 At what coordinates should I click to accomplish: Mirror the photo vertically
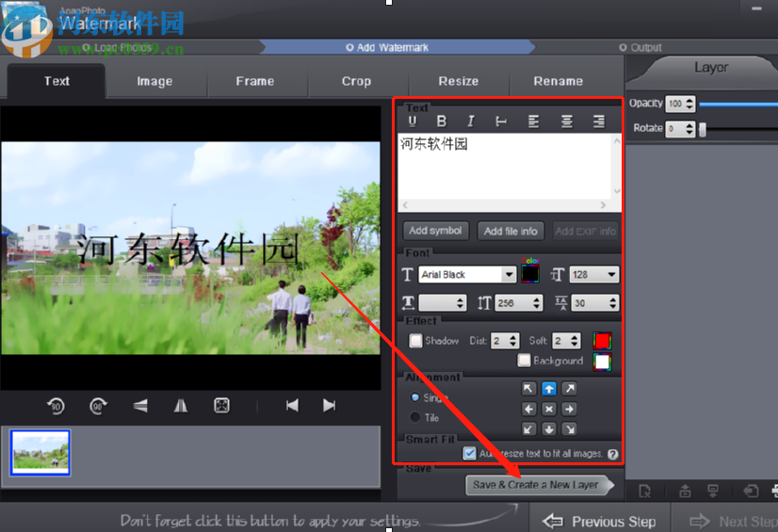coord(181,406)
